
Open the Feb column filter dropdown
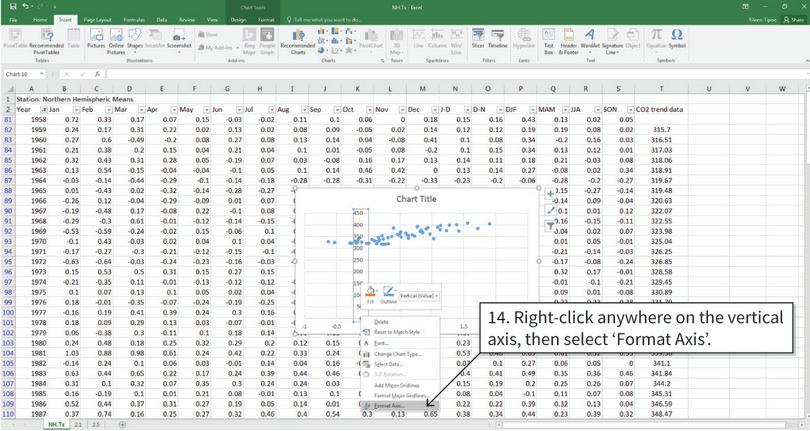coord(109,110)
